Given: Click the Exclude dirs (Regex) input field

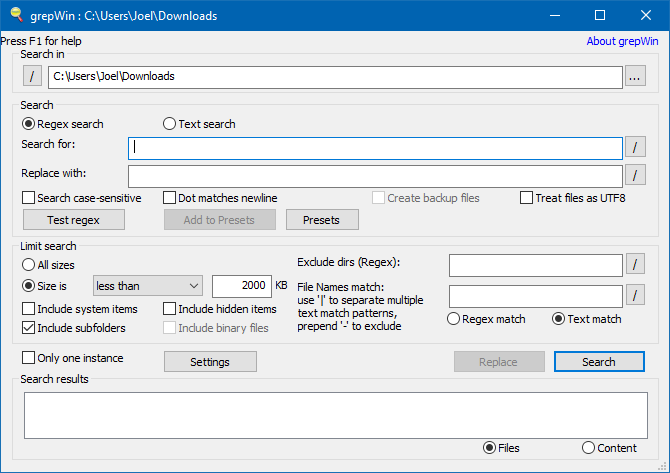Looking at the screenshot, I should click(536, 265).
